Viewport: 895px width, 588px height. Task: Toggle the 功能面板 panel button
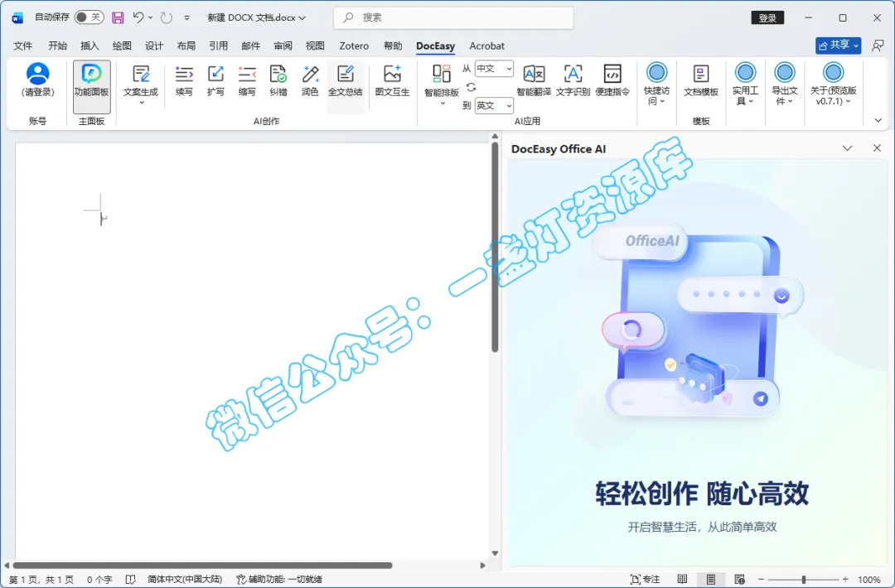tap(91, 86)
